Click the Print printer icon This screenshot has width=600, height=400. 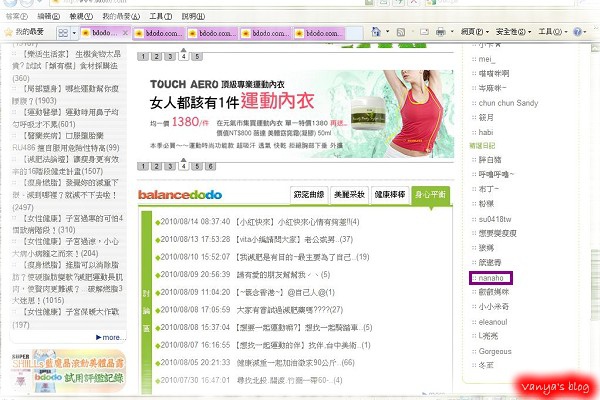click(x=440, y=32)
